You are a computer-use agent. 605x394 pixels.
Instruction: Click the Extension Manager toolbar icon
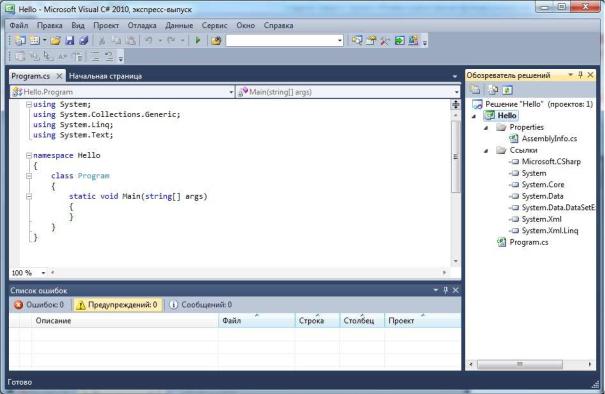413,40
